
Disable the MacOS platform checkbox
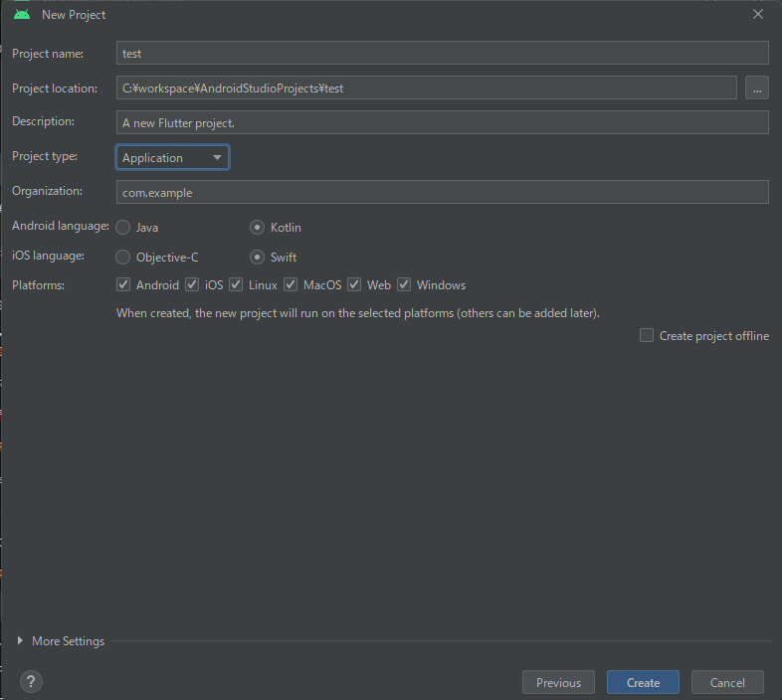pyautogui.click(x=291, y=284)
